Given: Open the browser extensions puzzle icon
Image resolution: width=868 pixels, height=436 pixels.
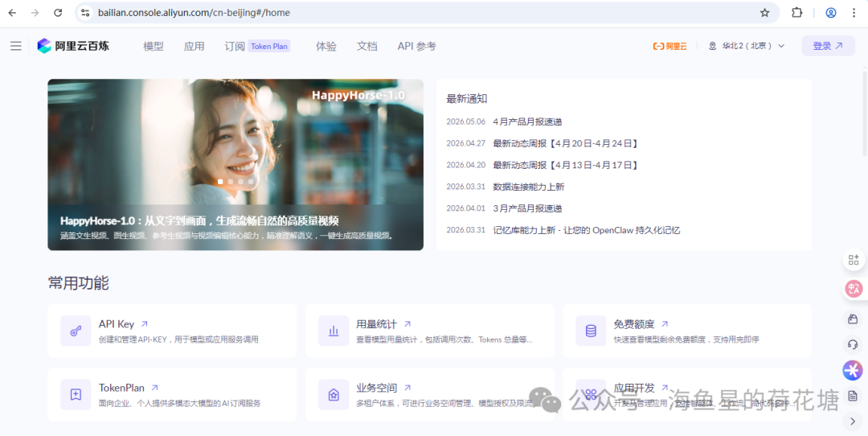Looking at the screenshot, I should click(x=796, y=13).
